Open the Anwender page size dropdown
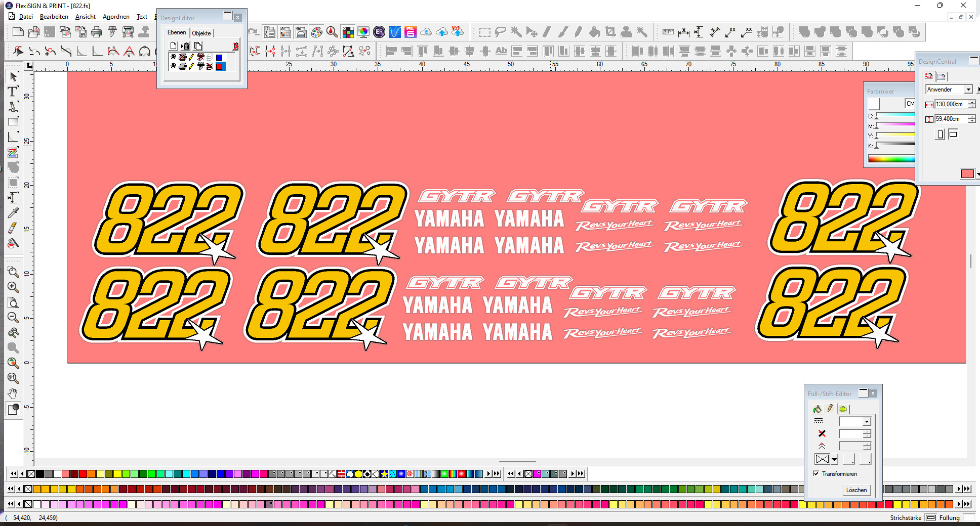The image size is (980, 526). [968, 90]
